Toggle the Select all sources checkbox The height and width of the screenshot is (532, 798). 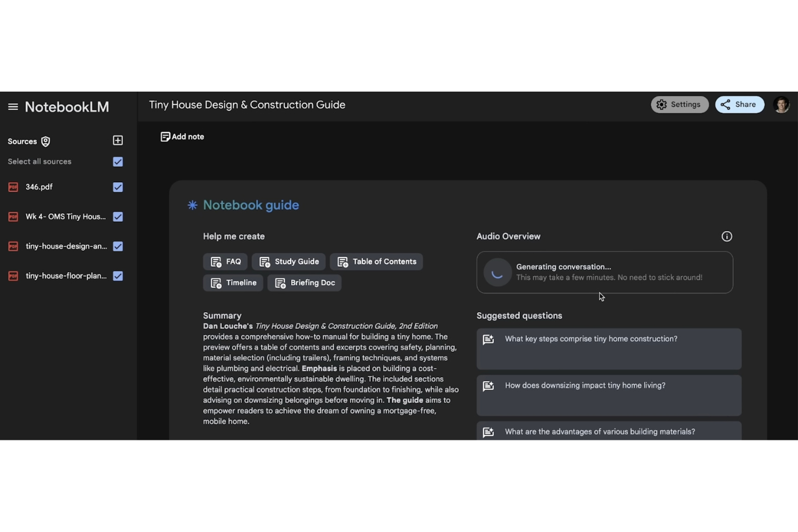pyautogui.click(x=118, y=162)
